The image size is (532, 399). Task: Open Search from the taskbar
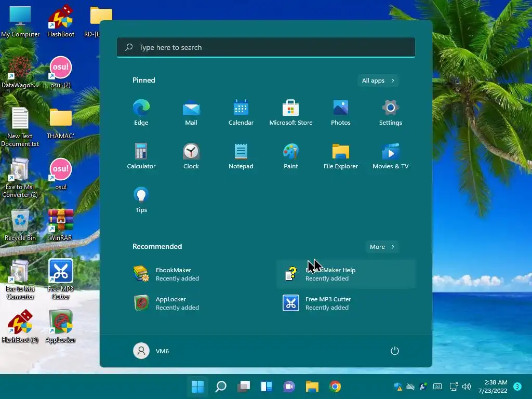[x=220, y=387]
